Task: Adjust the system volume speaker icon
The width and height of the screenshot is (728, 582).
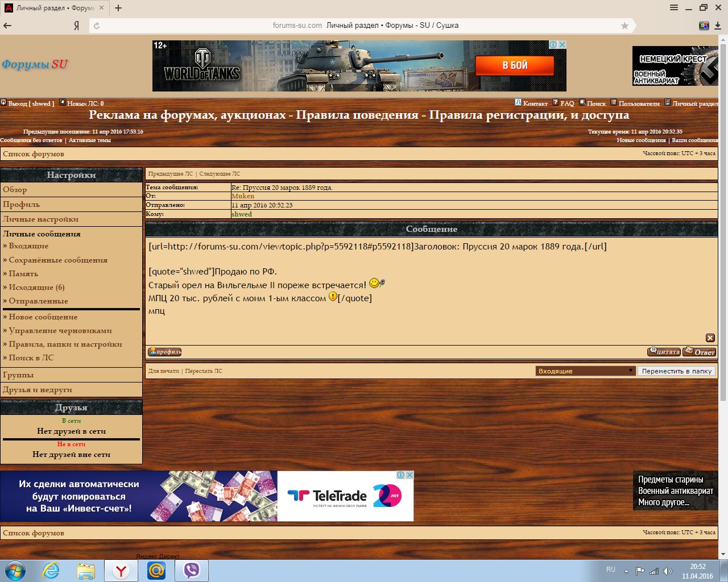Action: click(x=667, y=571)
